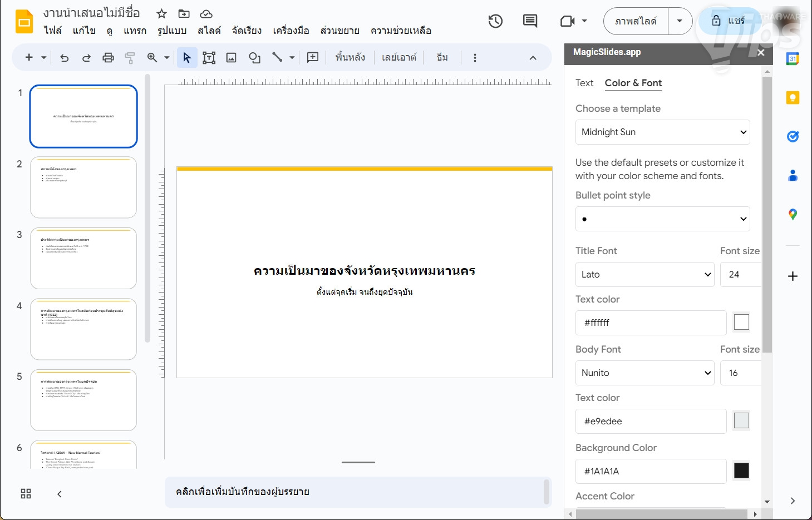Insert a shape
The width and height of the screenshot is (812, 520).
click(x=254, y=57)
